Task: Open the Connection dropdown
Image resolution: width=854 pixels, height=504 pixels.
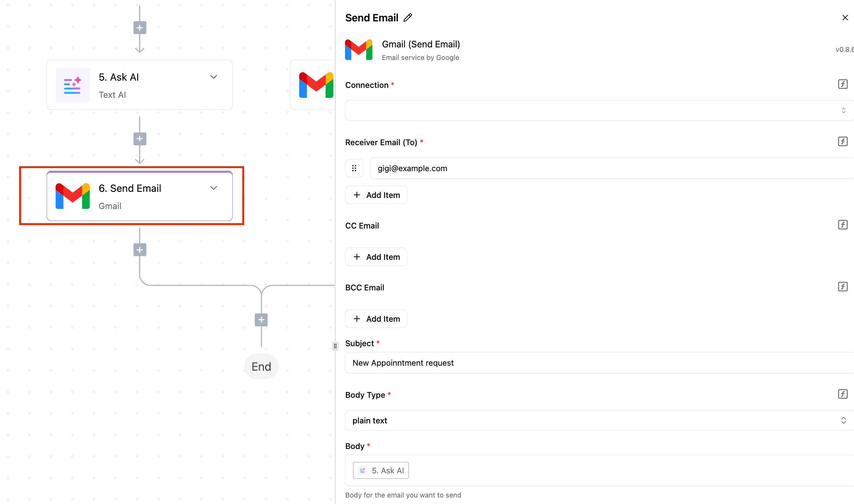Action: (x=598, y=110)
